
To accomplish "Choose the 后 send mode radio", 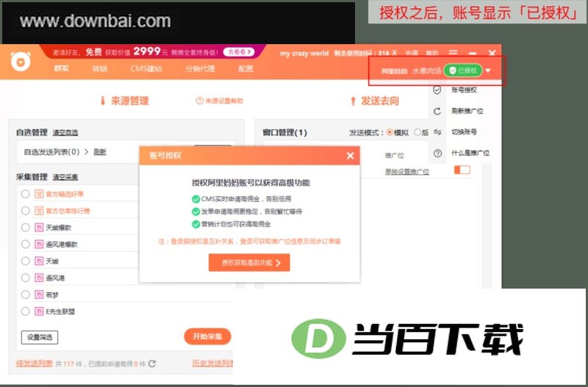I will point(417,132).
